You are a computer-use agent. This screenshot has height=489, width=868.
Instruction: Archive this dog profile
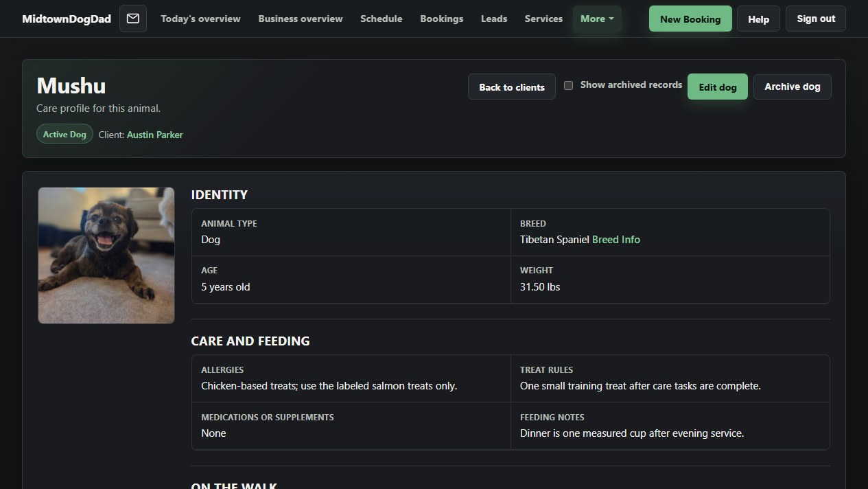(793, 87)
